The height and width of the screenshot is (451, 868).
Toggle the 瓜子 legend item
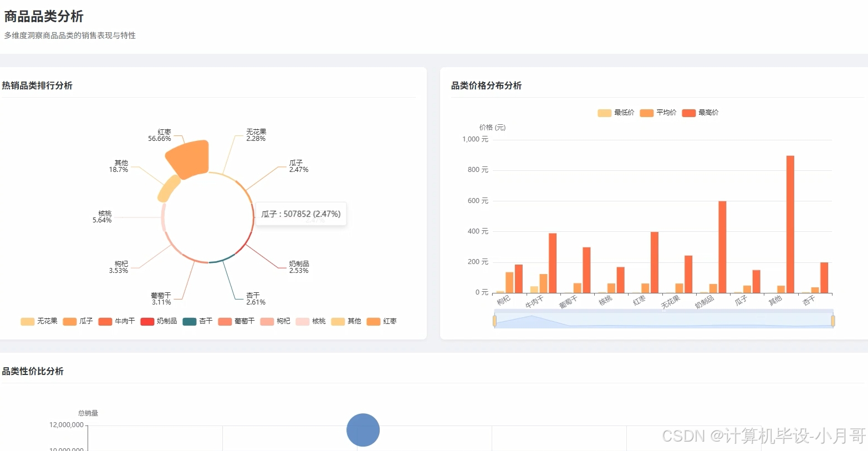[x=78, y=321]
